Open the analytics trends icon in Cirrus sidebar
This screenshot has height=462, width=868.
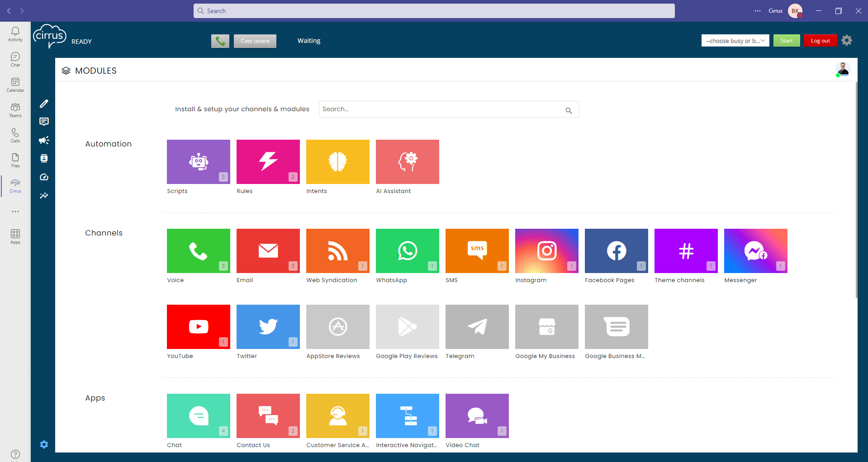pos(43,195)
